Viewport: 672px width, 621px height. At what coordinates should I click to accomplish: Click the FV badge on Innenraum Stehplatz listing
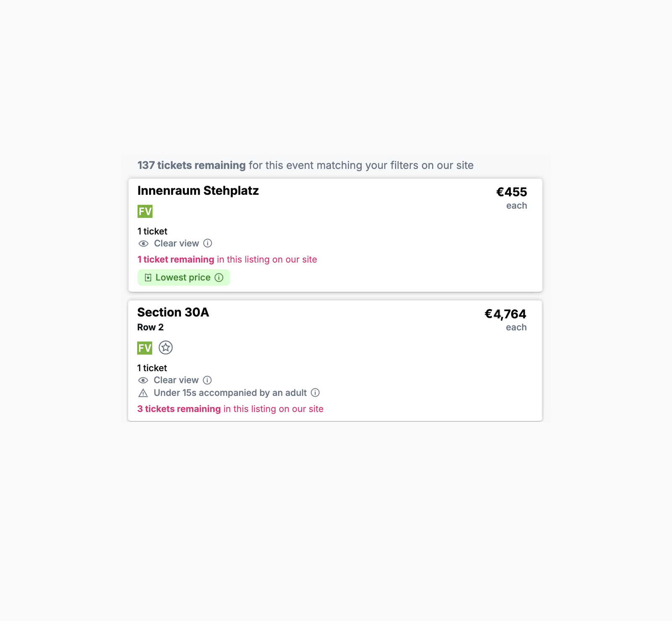click(145, 211)
